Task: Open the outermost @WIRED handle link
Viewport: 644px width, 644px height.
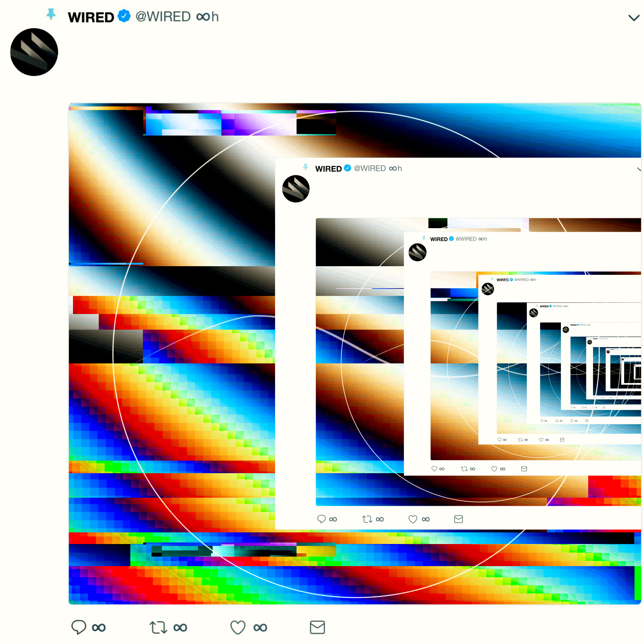Action: [x=163, y=17]
